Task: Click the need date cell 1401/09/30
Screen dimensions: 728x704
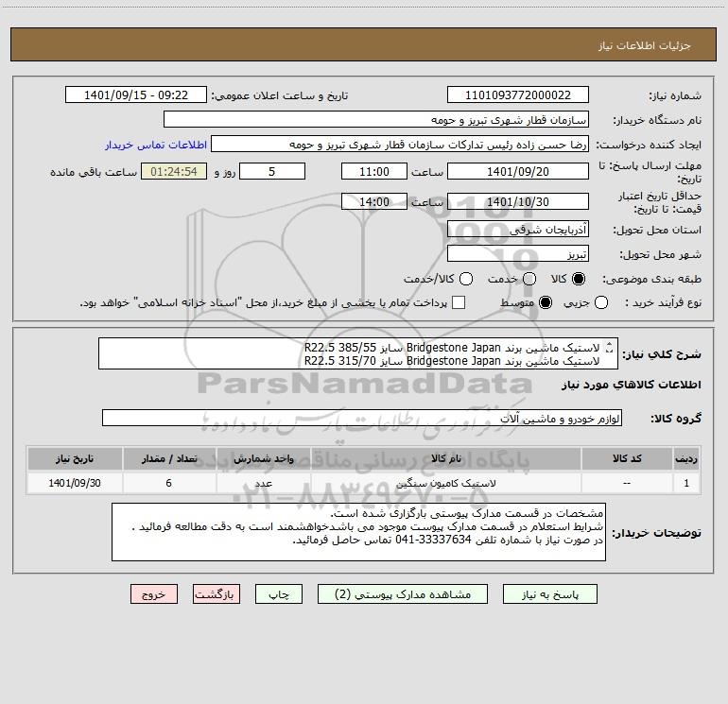Action: point(75,483)
